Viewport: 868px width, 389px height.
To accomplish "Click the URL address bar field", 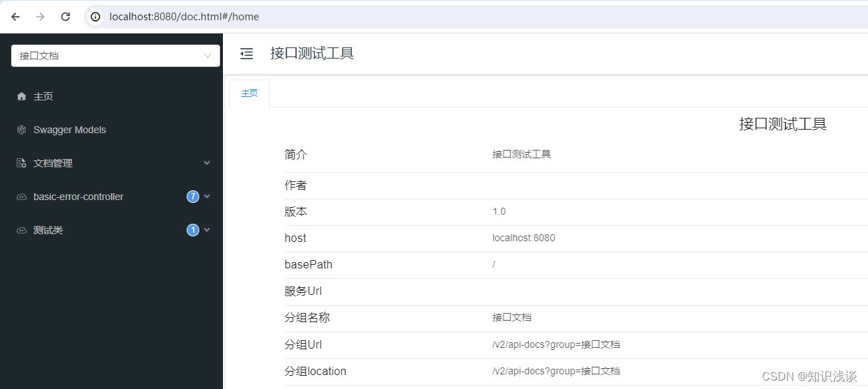I will point(418,17).
